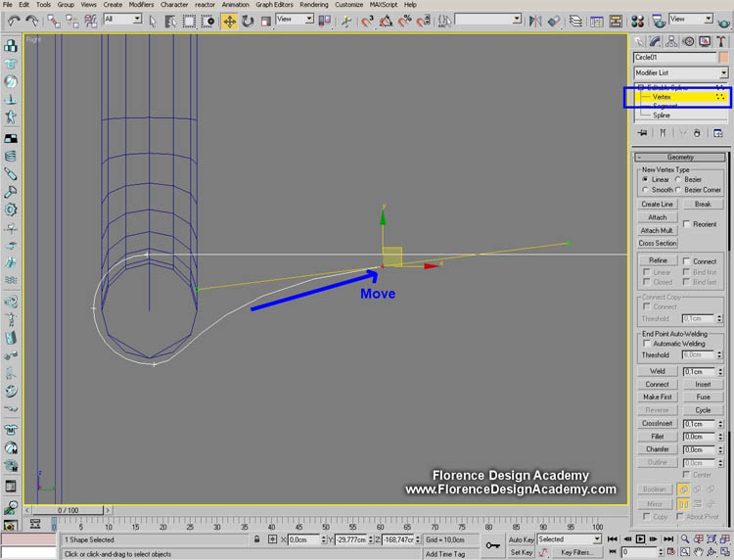Enable the Reorient checkbox
Screen dimensions: 734x560
687,224
